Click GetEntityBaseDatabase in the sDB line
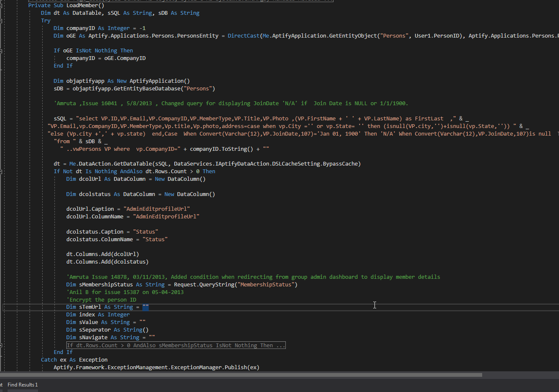This screenshot has width=559, height=392. tap(147, 89)
